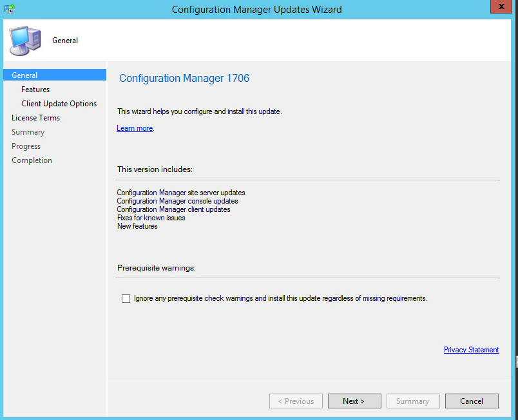The height and width of the screenshot is (420, 518).
Task: Go to Features step in sidebar
Action: click(35, 90)
